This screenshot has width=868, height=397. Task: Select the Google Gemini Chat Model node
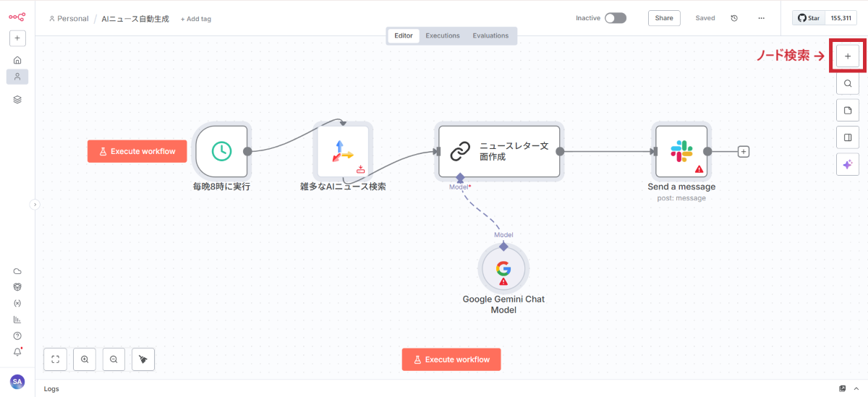(503, 268)
